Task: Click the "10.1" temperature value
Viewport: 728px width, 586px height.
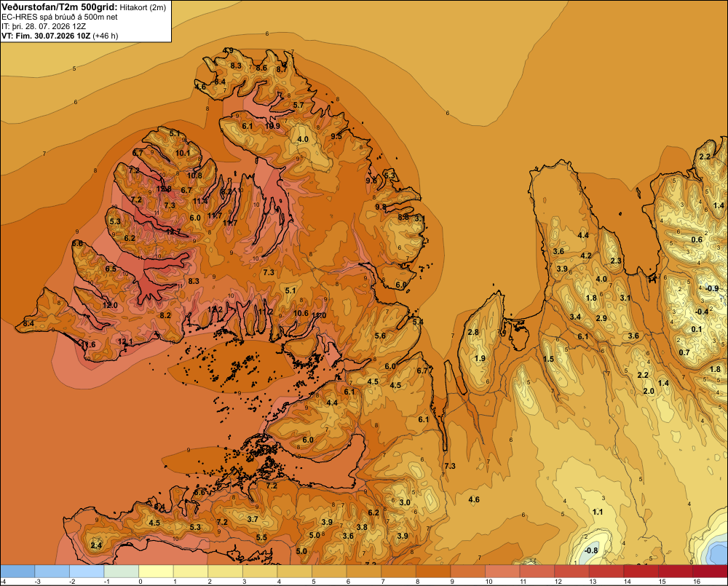Action: 183,153
